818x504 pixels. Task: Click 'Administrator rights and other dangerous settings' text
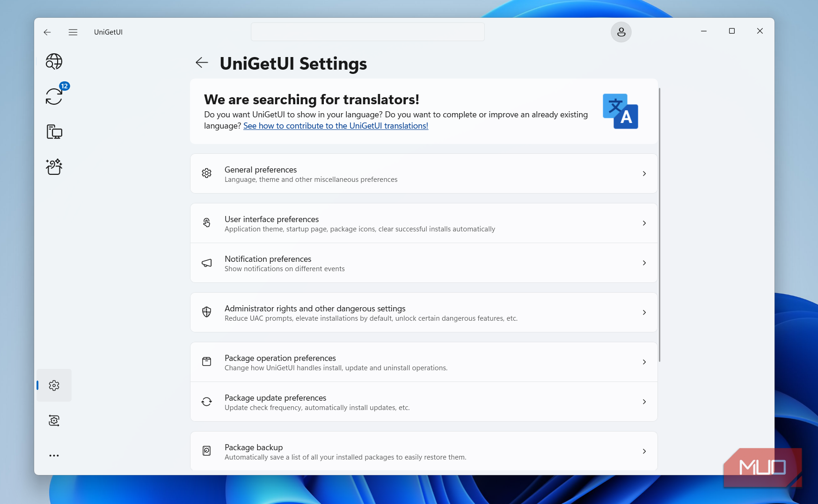tap(315, 309)
